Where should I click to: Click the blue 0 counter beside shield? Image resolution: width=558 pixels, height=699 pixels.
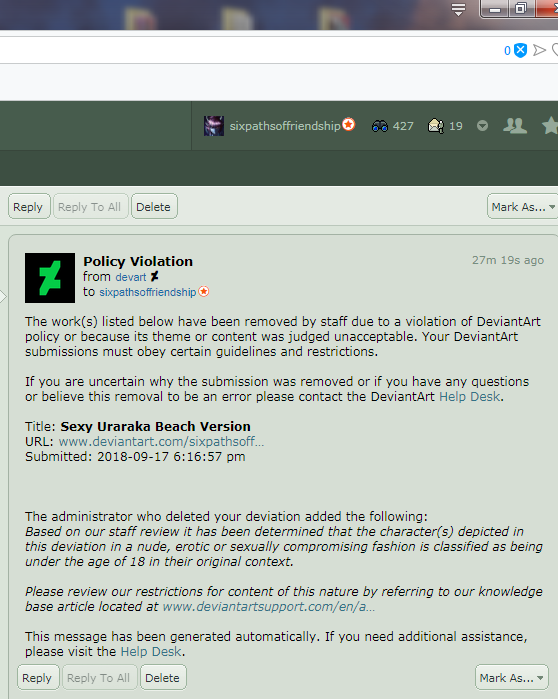click(x=507, y=51)
